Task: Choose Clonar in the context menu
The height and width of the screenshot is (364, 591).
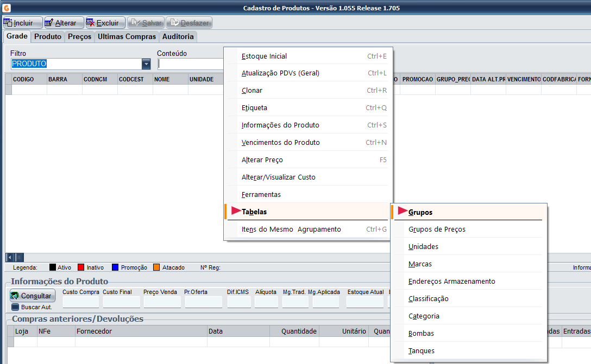Action: pyautogui.click(x=307, y=91)
